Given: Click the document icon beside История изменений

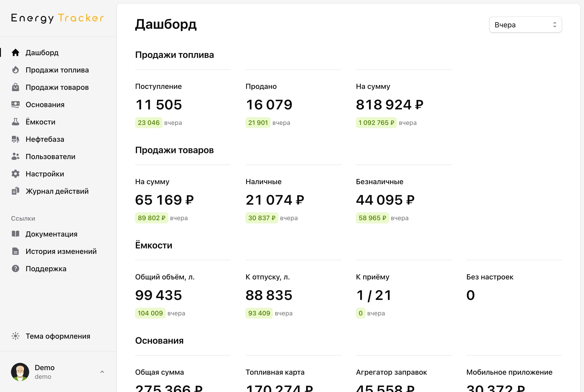Looking at the screenshot, I should (x=16, y=251).
